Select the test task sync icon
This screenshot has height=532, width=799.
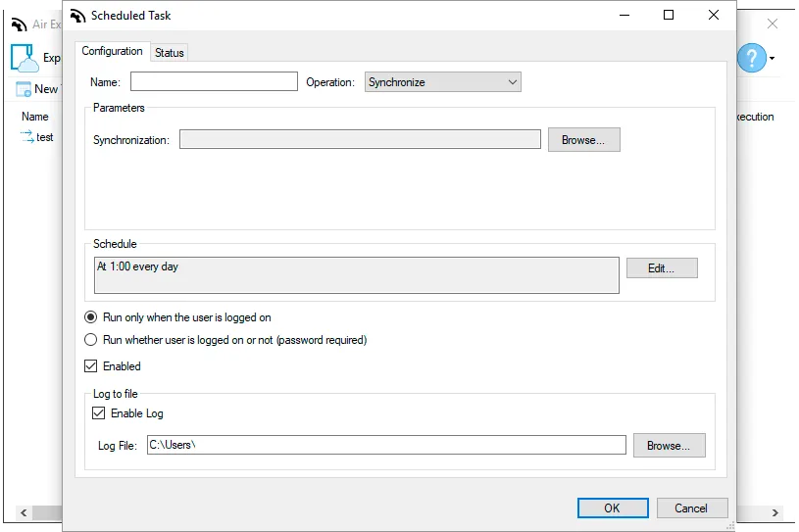point(27,136)
